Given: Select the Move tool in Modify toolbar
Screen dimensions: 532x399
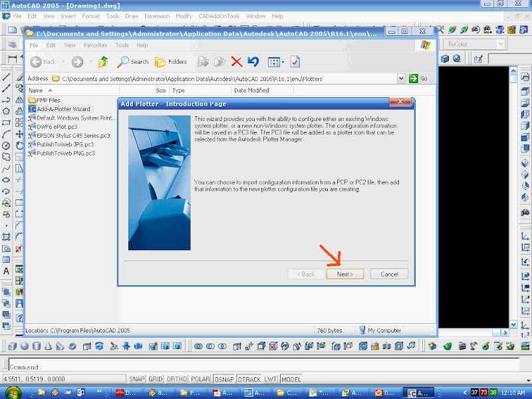Looking at the screenshot, I should (x=19, y=134).
